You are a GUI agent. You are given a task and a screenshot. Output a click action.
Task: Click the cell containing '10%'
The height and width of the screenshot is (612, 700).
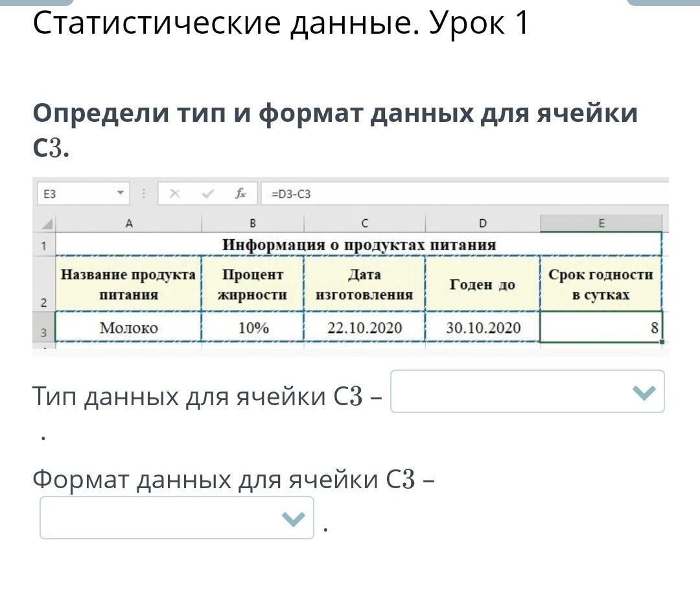click(253, 327)
